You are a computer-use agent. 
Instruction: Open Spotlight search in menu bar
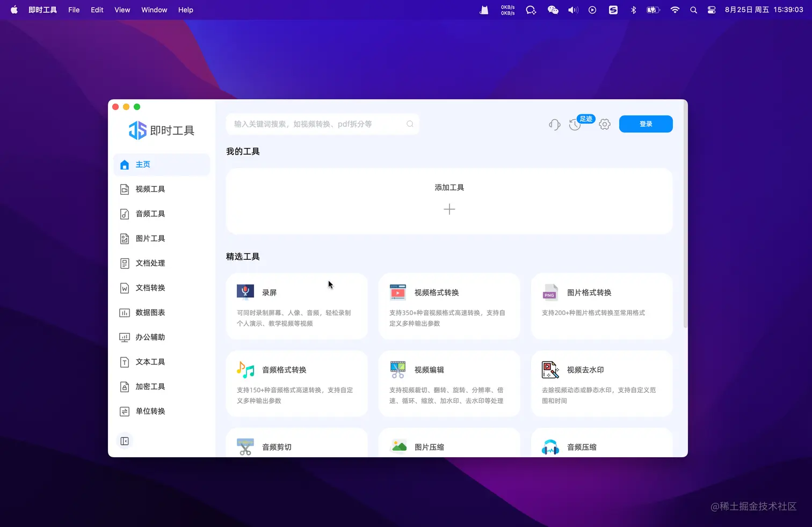(694, 10)
